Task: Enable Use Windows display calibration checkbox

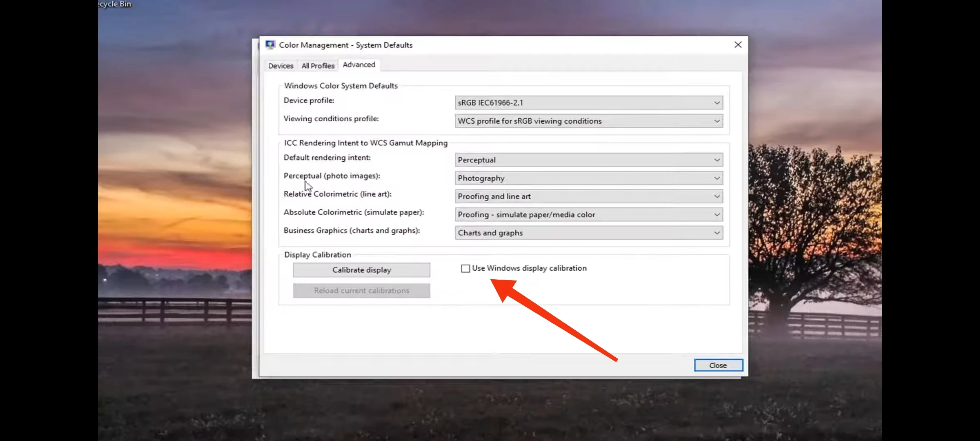Action: coord(465,269)
